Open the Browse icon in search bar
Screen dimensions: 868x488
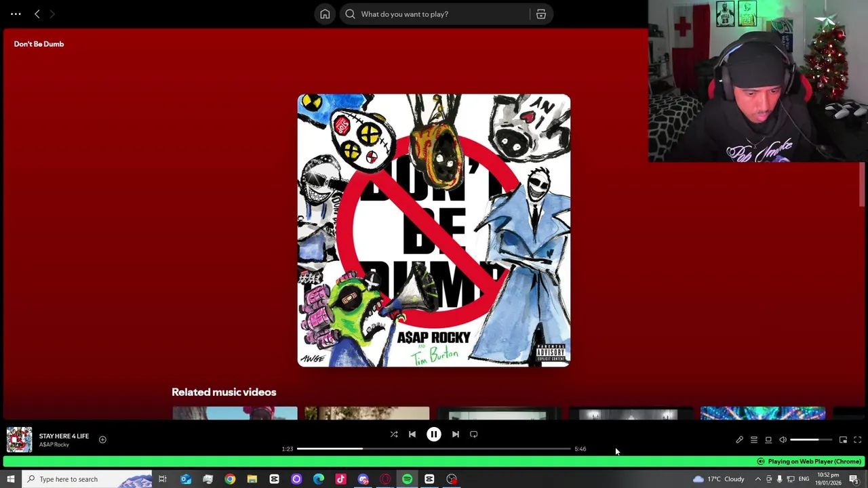[x=541, y=14]
